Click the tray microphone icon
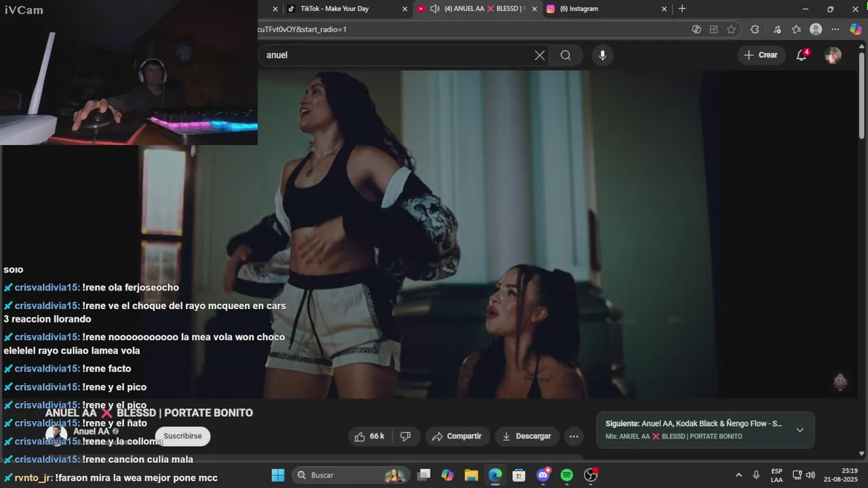Viewport: 868px width, 488px height. (756, 475)
